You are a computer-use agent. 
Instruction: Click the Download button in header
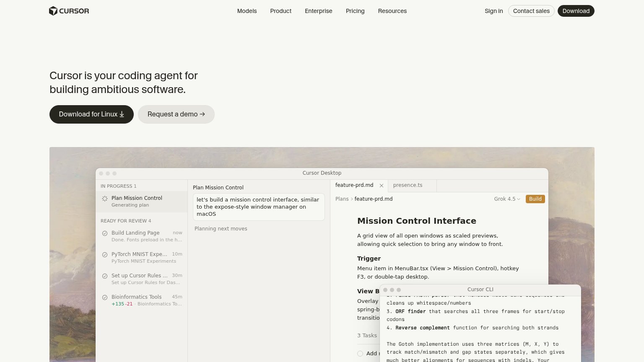pyautogui.click(x=576, y=11)
